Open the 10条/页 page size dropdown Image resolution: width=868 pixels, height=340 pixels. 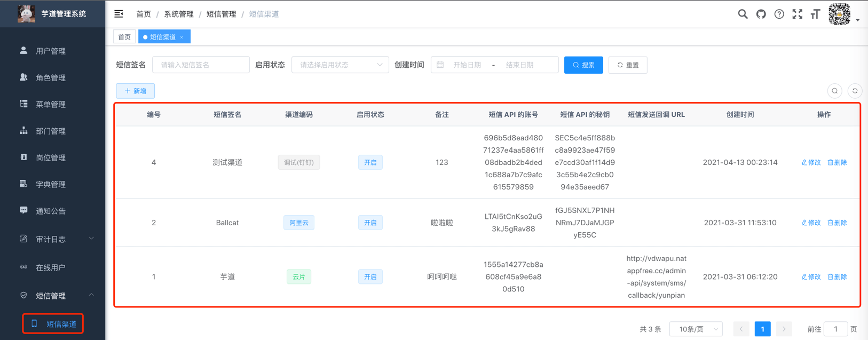tap(696, 329)
